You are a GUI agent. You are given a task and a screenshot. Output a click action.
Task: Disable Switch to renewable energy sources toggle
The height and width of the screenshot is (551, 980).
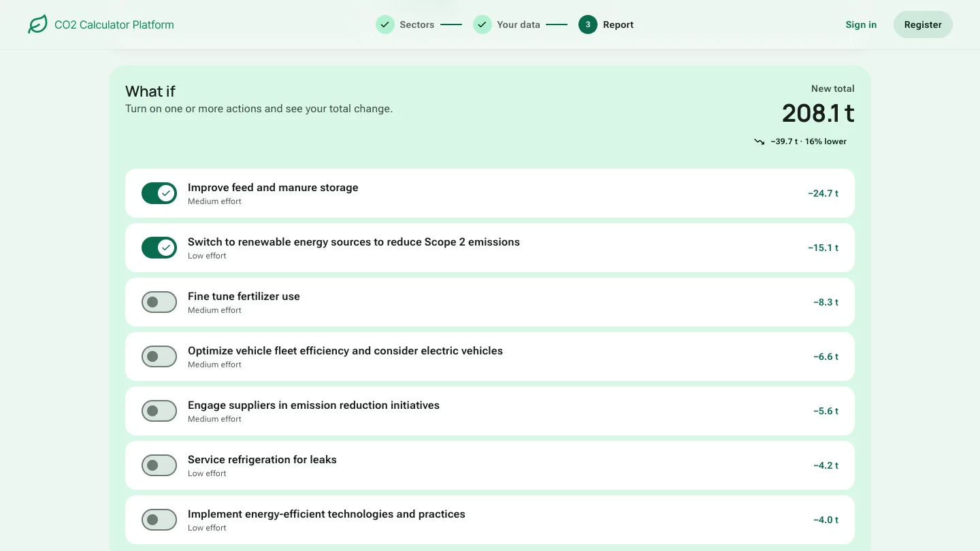point(159,248)
